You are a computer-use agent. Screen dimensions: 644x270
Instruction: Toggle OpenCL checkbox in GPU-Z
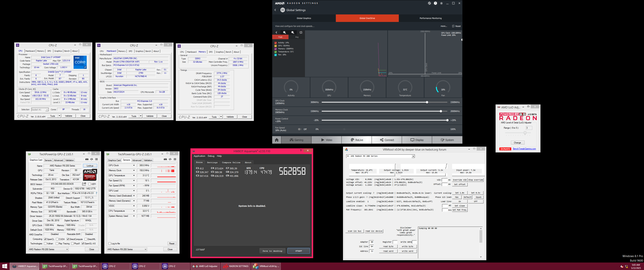click(45, 239)
